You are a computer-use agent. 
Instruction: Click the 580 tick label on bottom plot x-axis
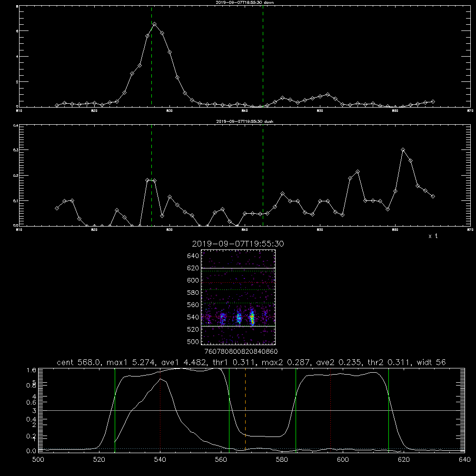click(x=282, y=460)
